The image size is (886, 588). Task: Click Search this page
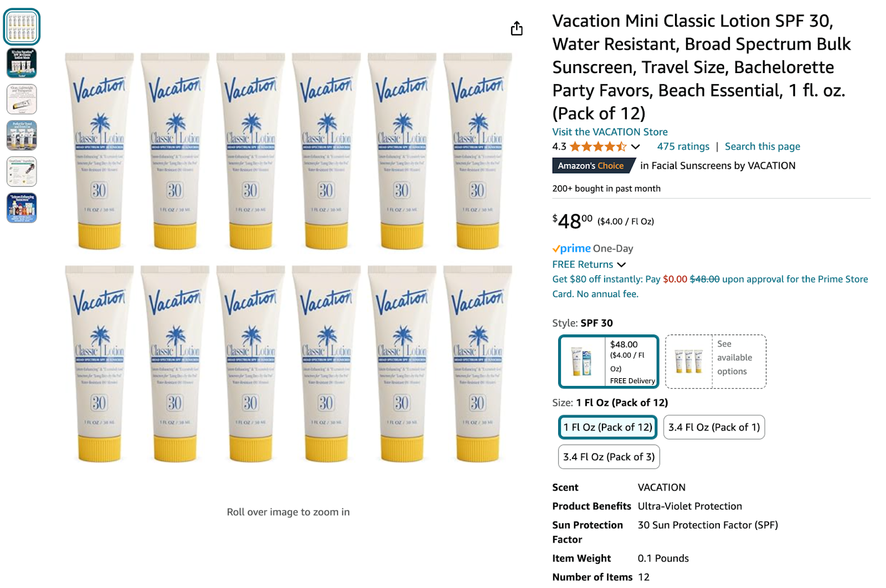[762, 146]
